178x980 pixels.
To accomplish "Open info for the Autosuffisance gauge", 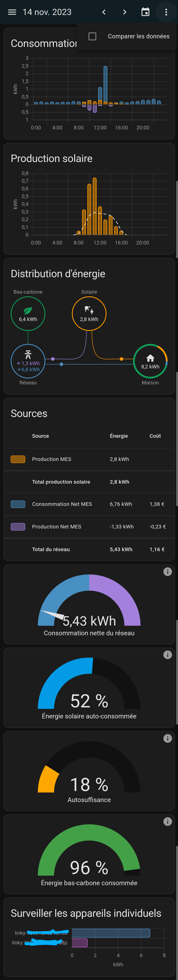I will pos(168,738).
